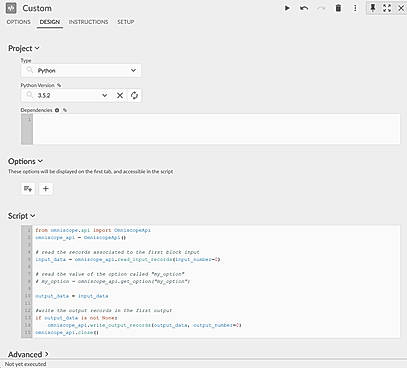Undo the last change
This screenshot has width=407, height=368.
click(304, 8)
